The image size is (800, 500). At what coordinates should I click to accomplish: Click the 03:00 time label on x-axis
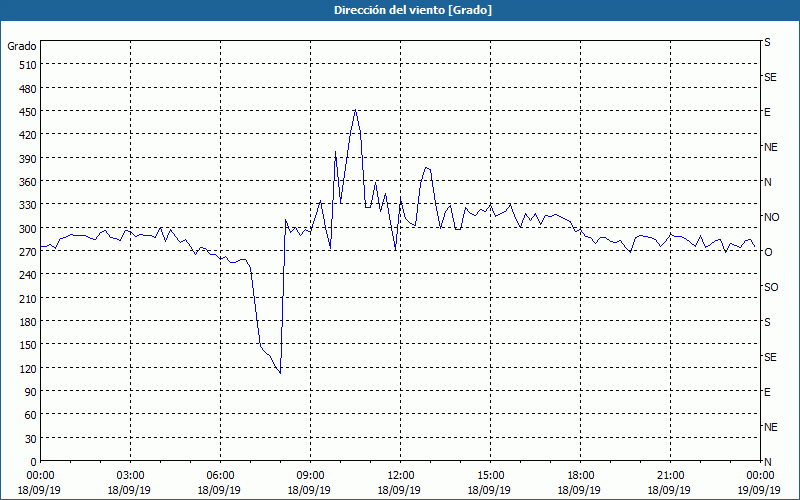tap(130, 476)
